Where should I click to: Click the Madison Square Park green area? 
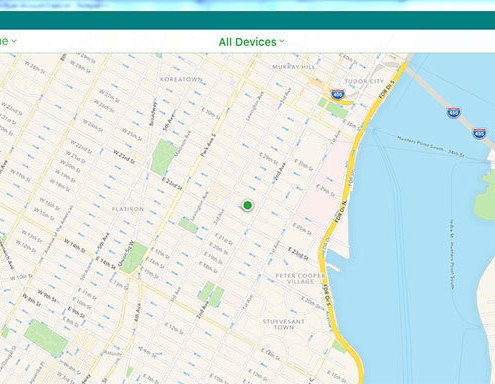click(x=163, y=157)
